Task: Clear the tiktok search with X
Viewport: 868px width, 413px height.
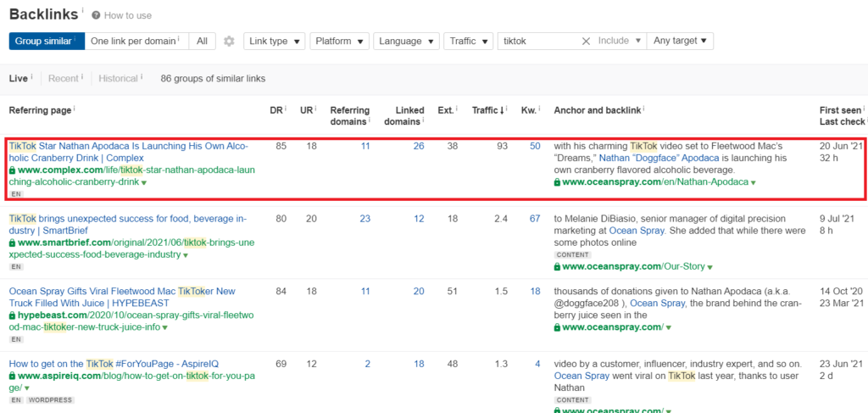Action: (586, 41)
